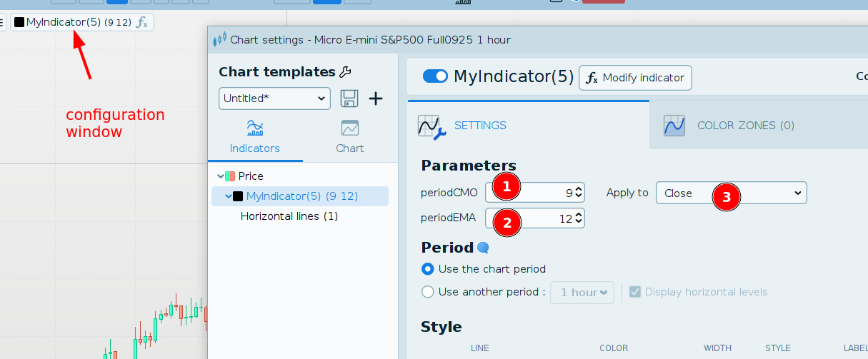The height and width of the screenshot is (359, 868).
Task: Click the plus icon to add template
Action: [x=376, y=98]
